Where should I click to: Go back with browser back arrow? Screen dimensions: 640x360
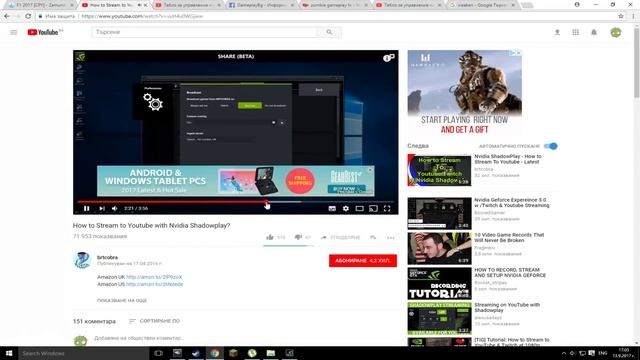click(x=7, y=16)
